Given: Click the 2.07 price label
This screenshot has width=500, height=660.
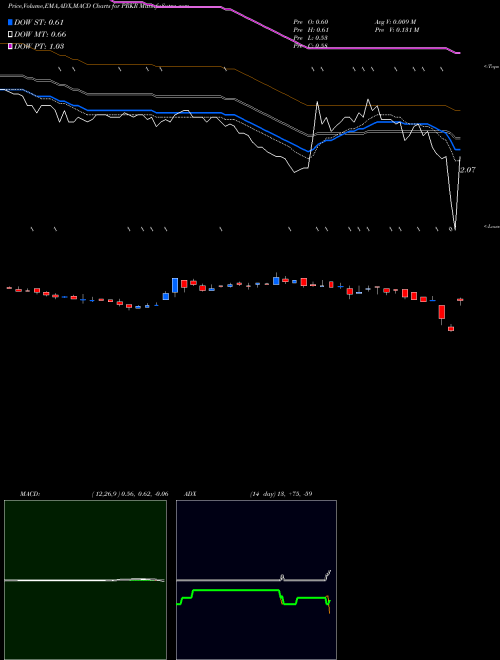Looking at the screenshot, I should tap(468, 170).
